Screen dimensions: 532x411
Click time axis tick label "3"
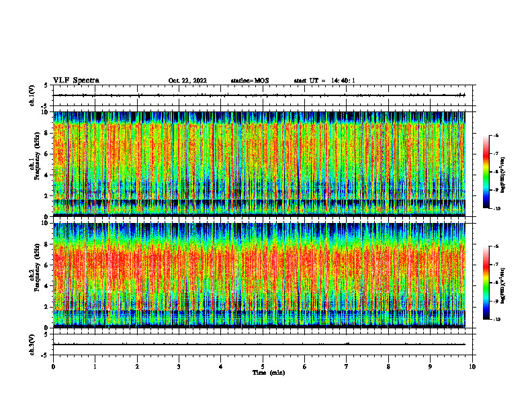click(179, 367)
